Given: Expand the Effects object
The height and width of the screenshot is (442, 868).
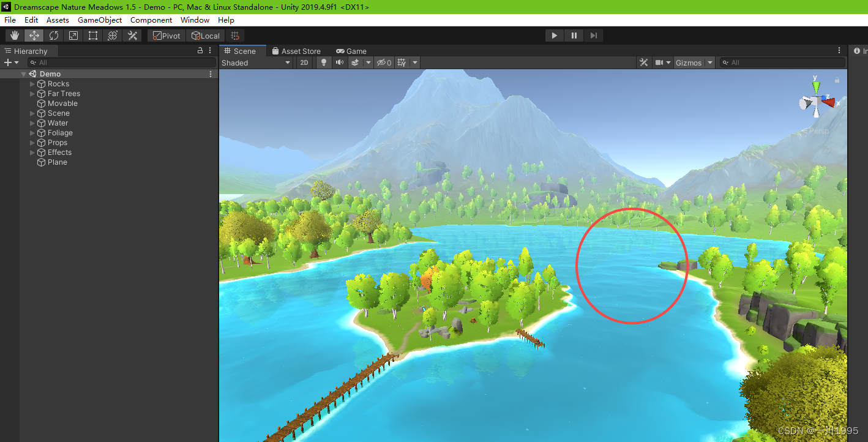Looking at the screenshot, I should pyautogui.click(x=32, y=152).
